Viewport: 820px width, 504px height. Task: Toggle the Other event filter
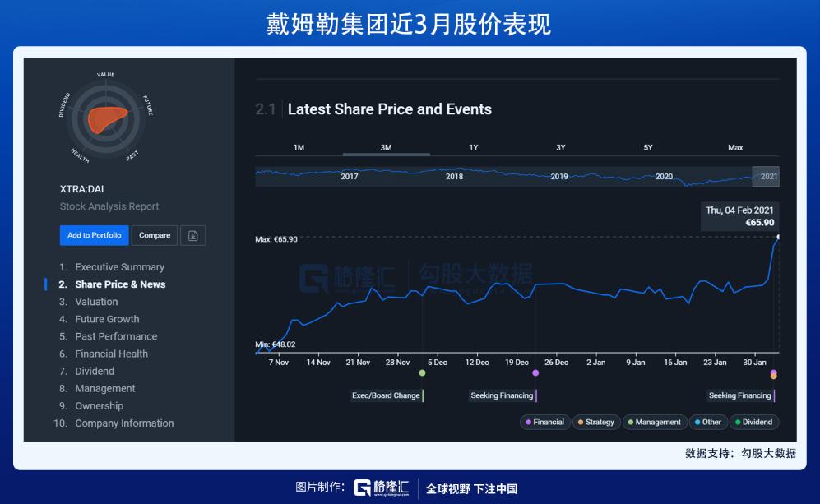pyautogui.click(x=708, y=422)
